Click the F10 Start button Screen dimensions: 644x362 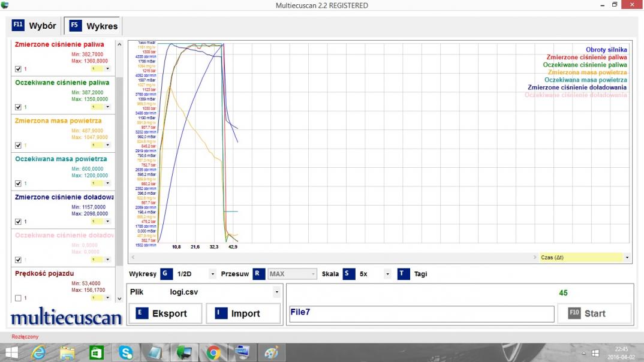[x=594, y=313]
